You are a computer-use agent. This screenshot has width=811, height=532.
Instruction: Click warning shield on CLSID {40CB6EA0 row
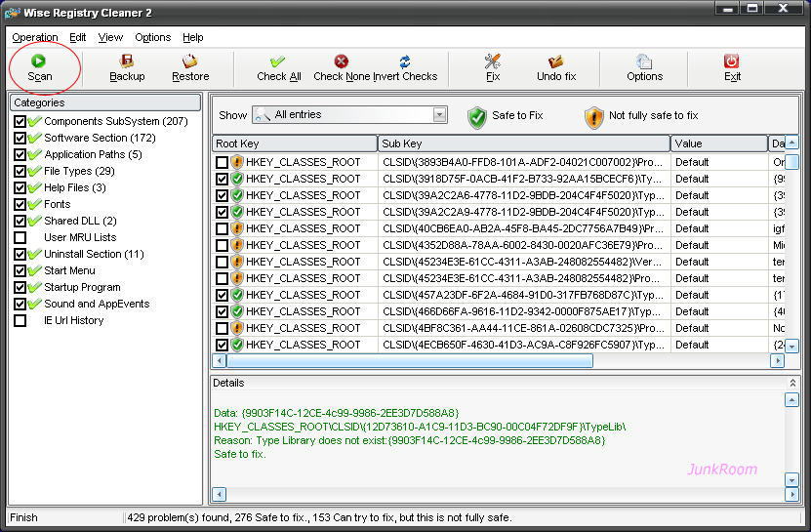click(x=237, y=228)
